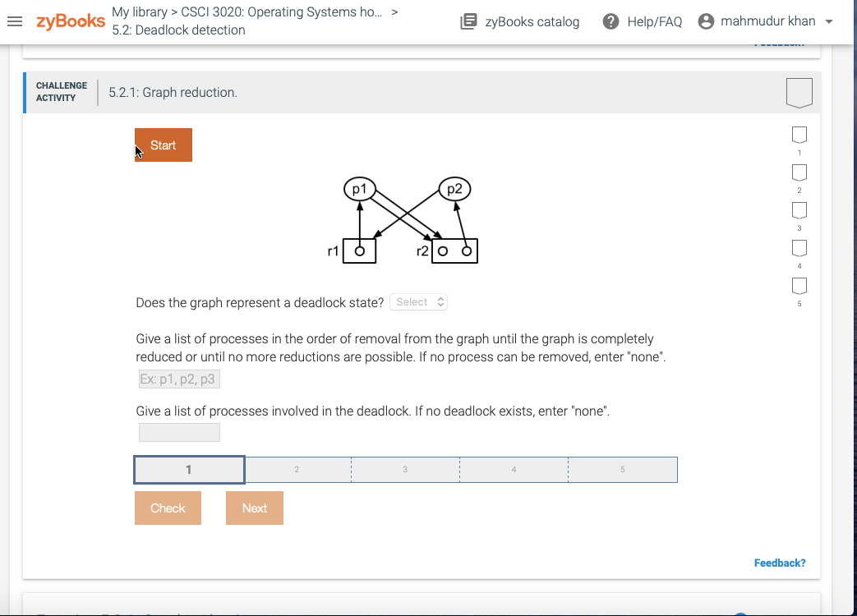Click the zyBooks logo
Image resolution: width=857 pixels, height=616 pixels.
(x=70, y=21)
